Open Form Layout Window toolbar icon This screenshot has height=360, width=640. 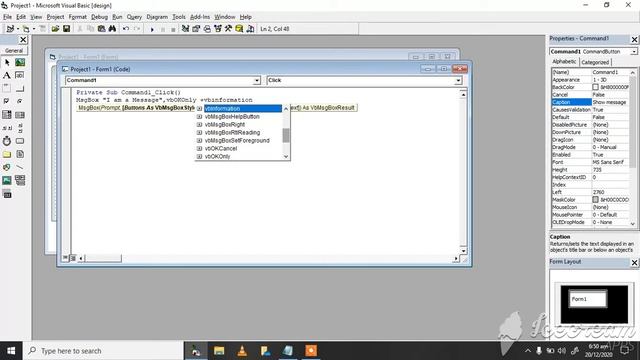tap(207, 29)
